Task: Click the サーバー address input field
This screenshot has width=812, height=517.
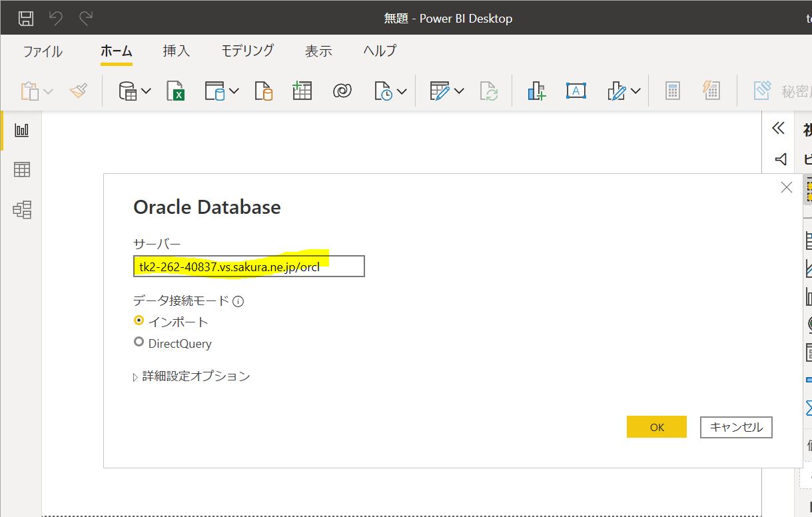Action: click(x=248, y=266)
